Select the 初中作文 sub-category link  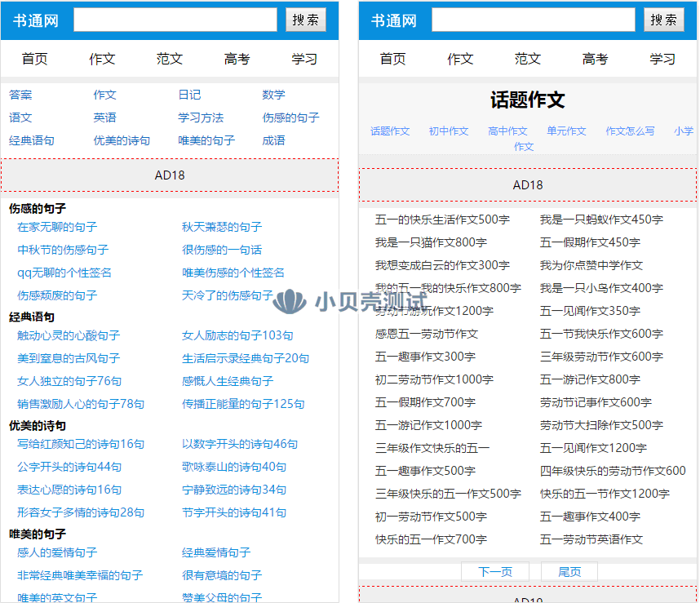click(449, 131)
